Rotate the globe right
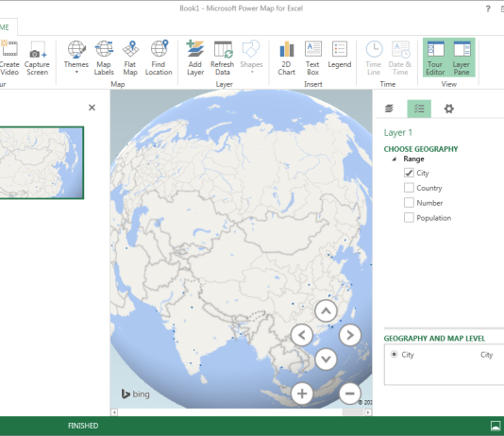This screenshot has width=504, height=436. pos(350,335)
